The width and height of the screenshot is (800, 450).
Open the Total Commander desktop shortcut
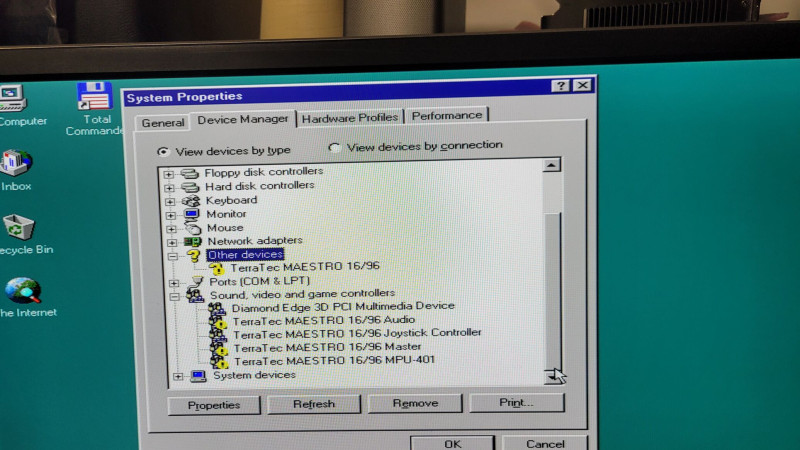coord(95,109)
